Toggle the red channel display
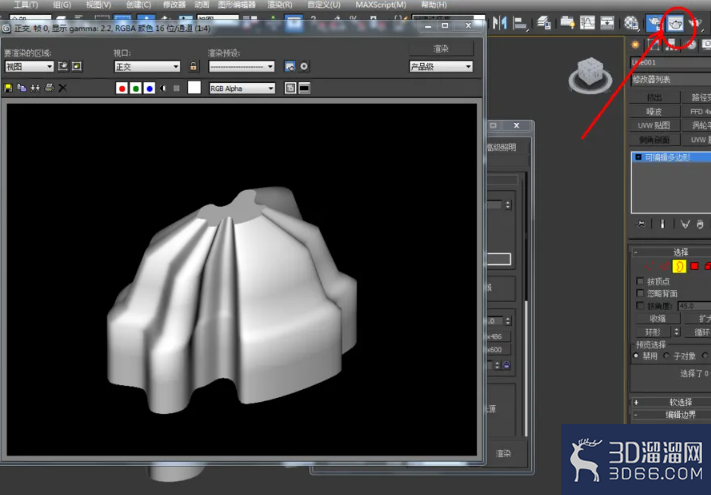711x495 pixels. [122, 88]
